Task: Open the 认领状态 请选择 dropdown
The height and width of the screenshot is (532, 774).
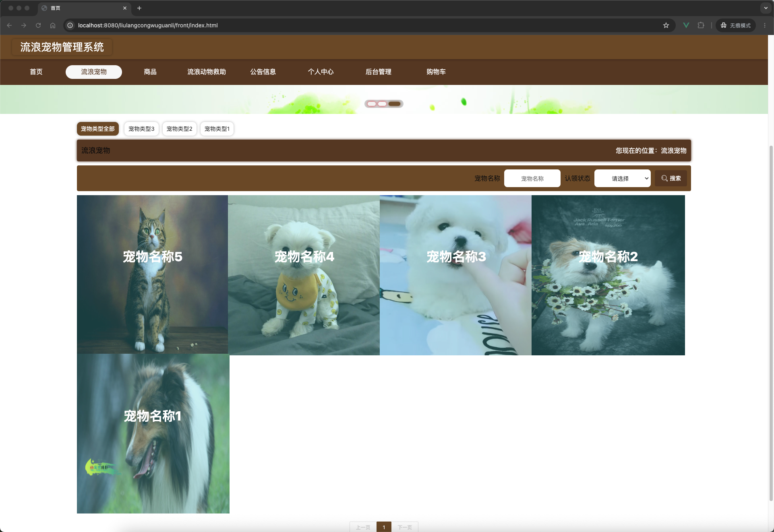Action: (623, 178)
